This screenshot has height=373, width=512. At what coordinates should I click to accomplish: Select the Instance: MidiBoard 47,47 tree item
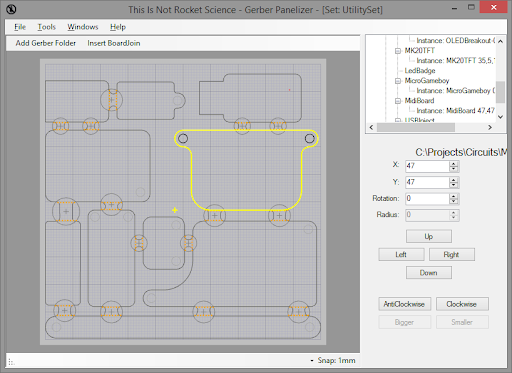click(x=456, y=111)
